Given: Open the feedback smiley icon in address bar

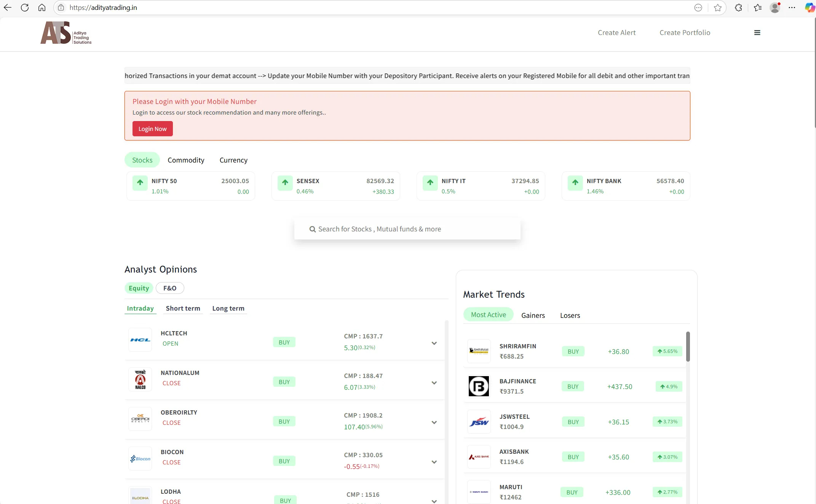Looking at the screenshot, I should click(698, 8).
